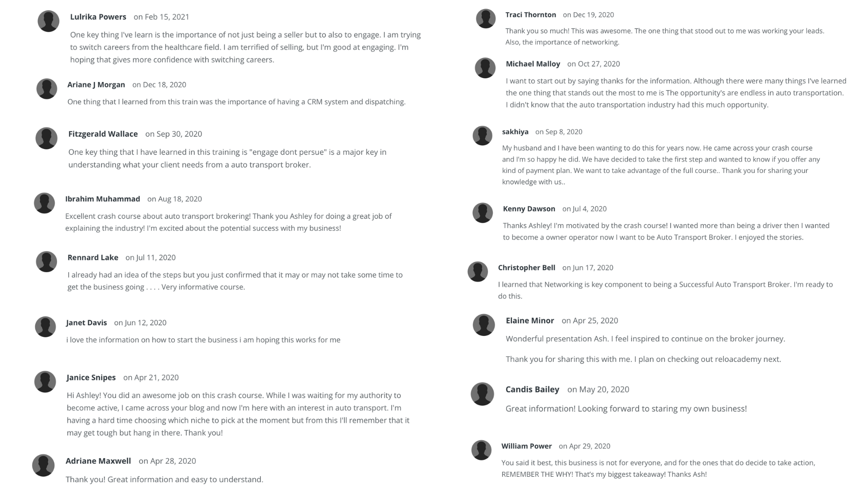The width and height of the screenshot is (868, 489).
Task: Select Janice Snipes author name
Action: (91, 378)
